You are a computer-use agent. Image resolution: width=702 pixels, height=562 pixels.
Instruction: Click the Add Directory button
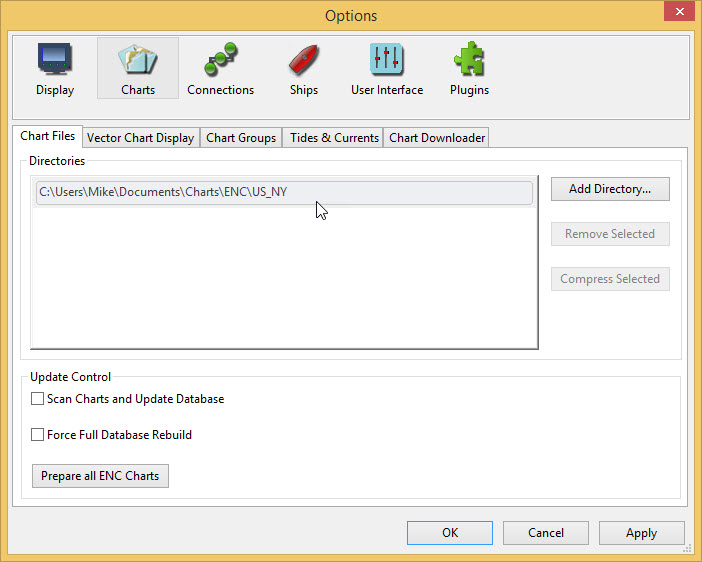(610, 189)
